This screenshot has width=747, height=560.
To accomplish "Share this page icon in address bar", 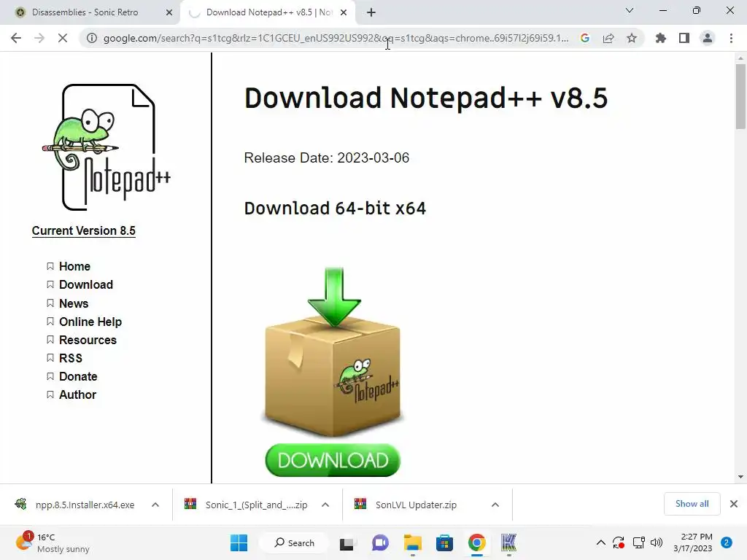I will 608,38.
